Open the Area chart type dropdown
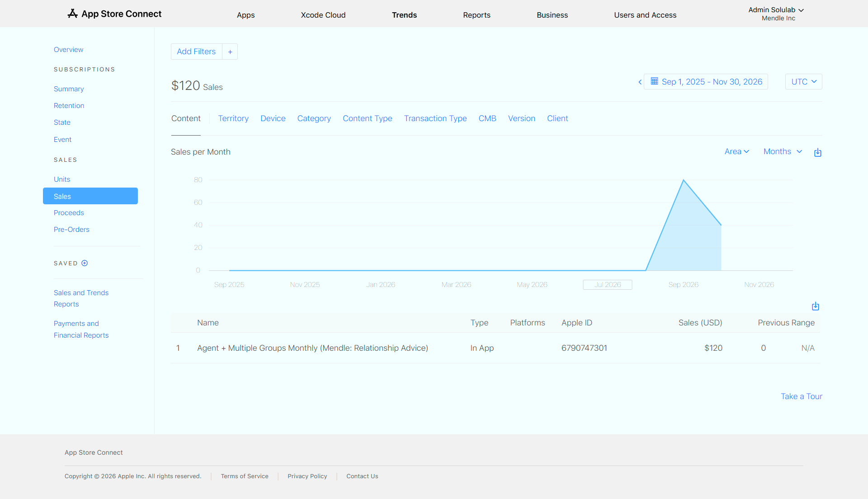This screenshot has width=868, height=499. click(736, 152)
